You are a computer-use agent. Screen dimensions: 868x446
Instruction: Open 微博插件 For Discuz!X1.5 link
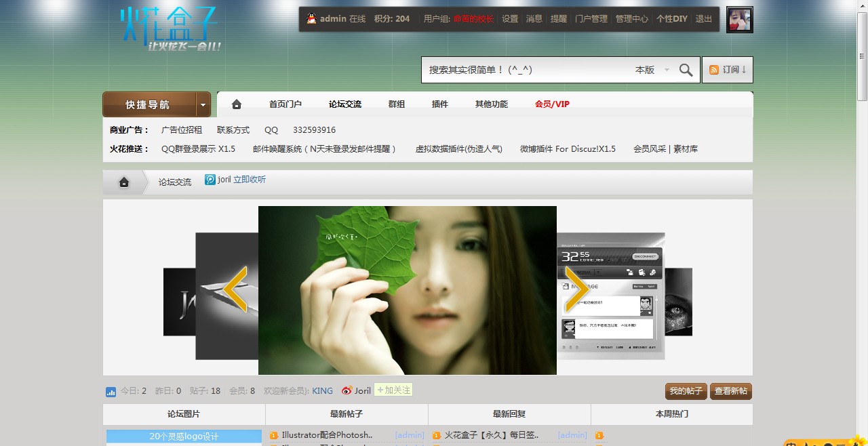(568, 149)
